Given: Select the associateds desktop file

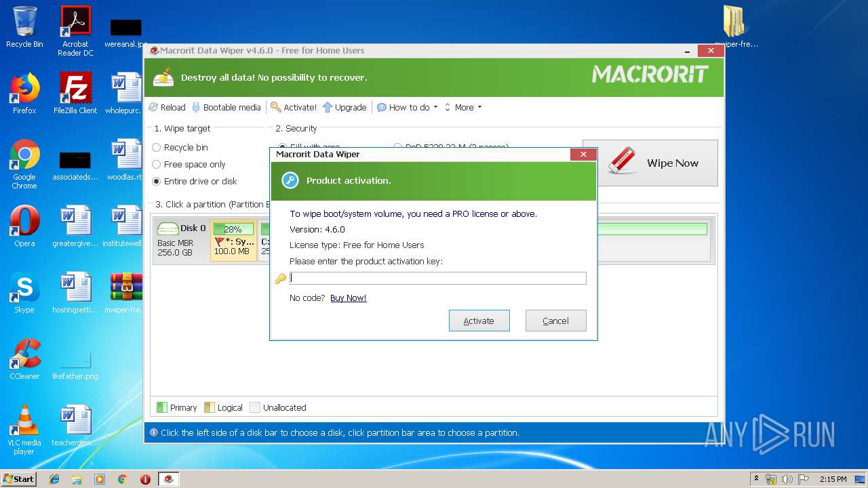Looking at the screenshot, I should [x=75, y=165].
